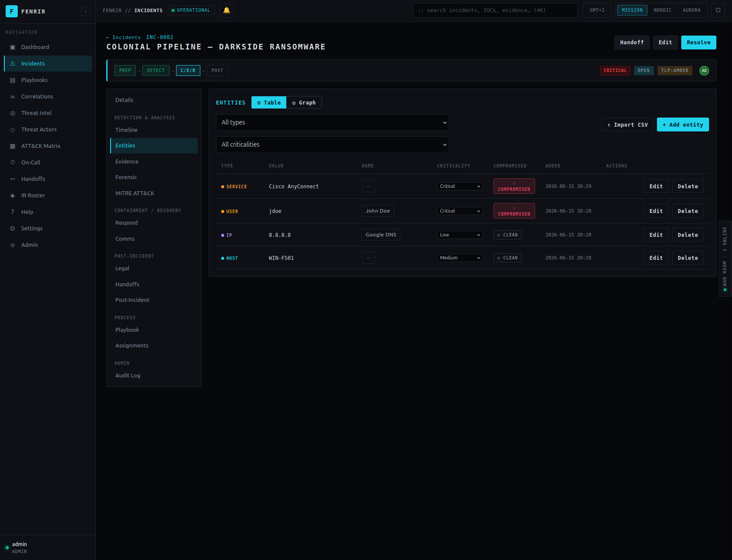
Task: Switch entities to Table view
Action: (269, 102)
